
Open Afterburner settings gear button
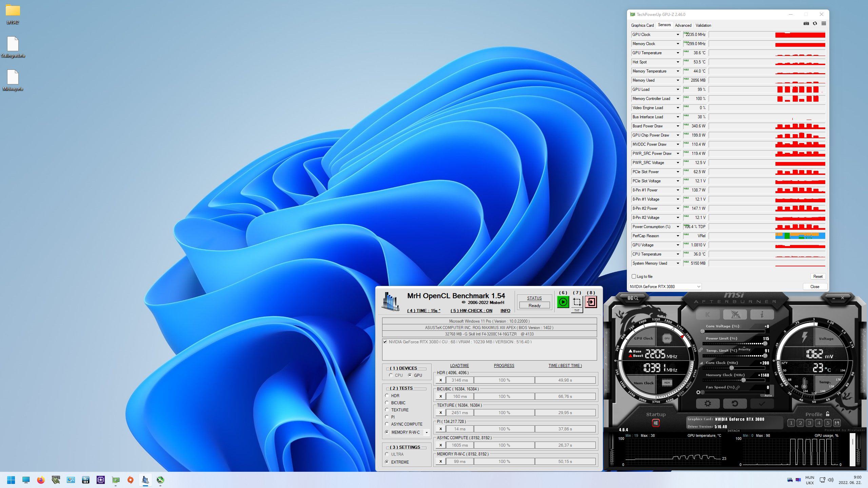708,404
